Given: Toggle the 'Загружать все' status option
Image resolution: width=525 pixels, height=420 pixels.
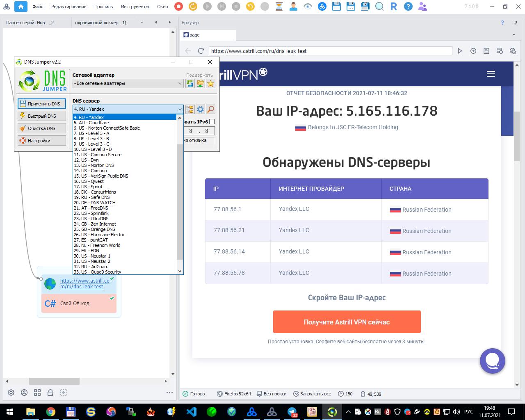Looking at the screenshot, I should point(312,394).
